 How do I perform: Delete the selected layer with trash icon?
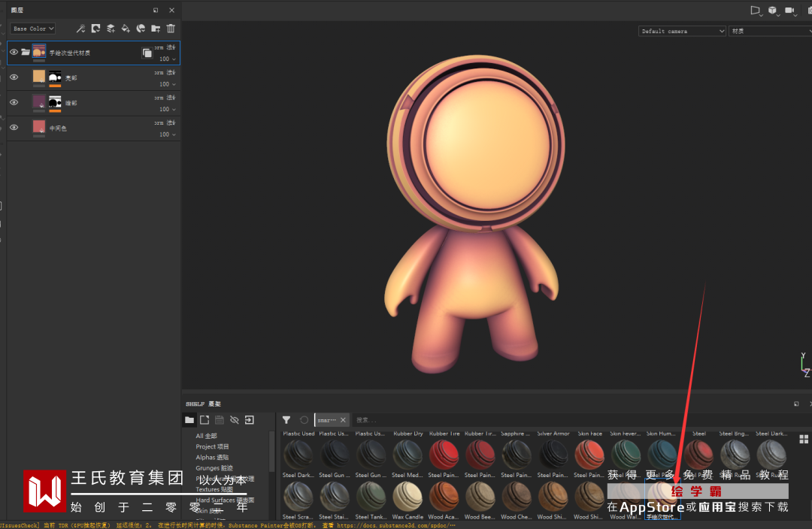tap(171, 29)
